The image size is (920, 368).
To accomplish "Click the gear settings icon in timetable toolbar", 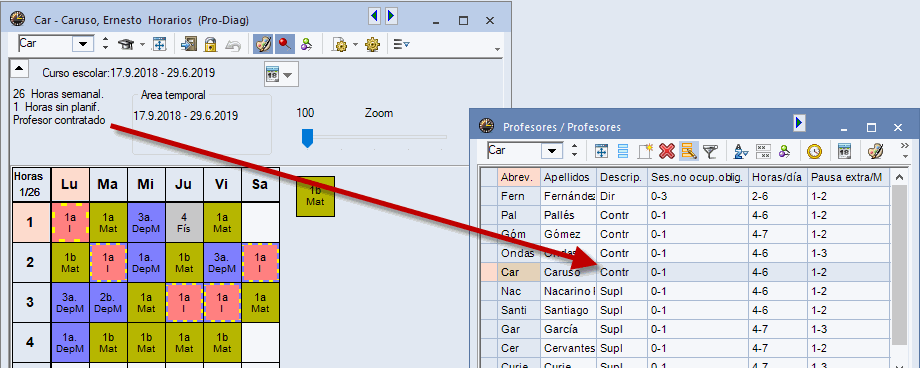I will click(x=373, y=44).
